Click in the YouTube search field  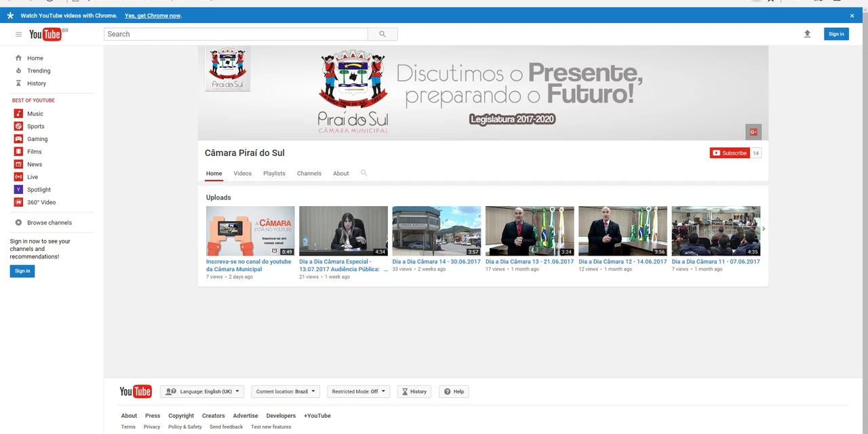(235, 34)
